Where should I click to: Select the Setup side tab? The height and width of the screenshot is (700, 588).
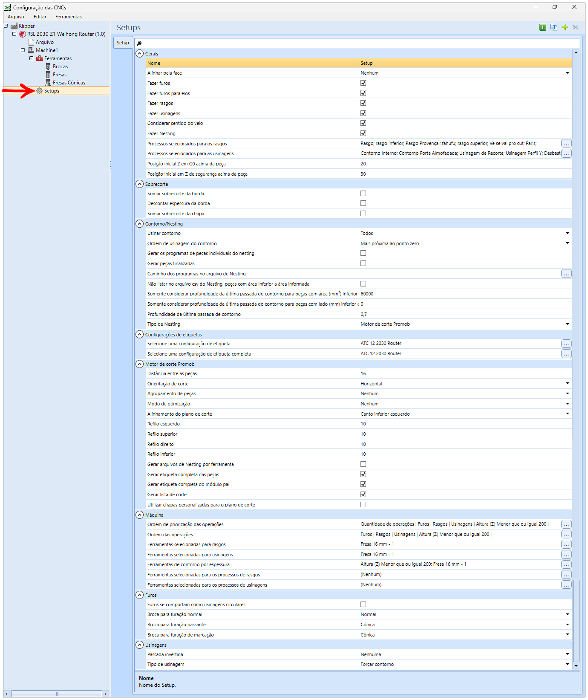coord(123,43)
